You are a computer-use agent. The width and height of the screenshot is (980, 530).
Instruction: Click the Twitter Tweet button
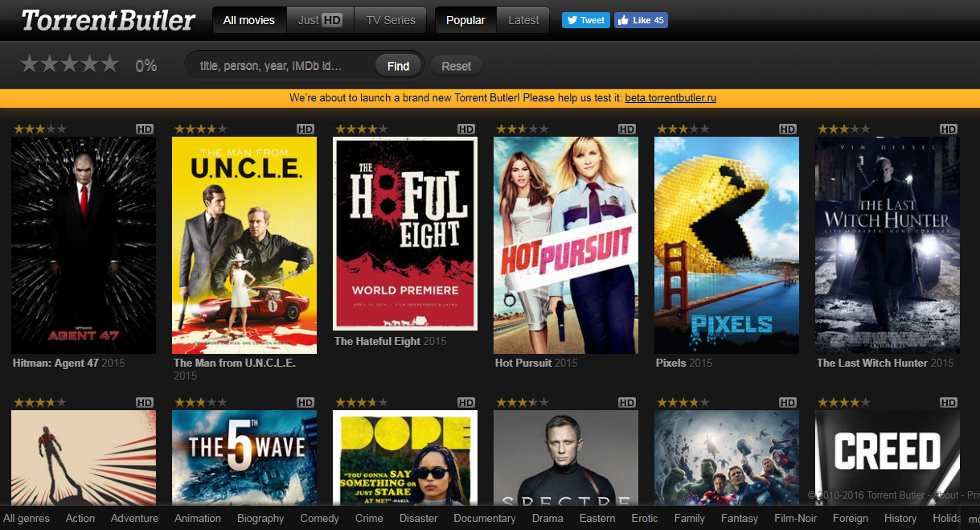coord(586,20)
